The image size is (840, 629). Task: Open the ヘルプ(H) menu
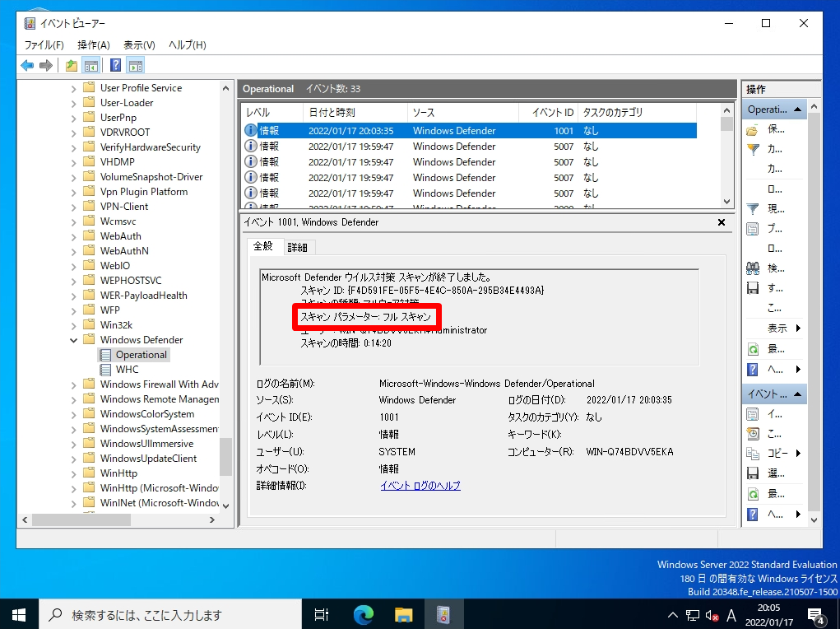(x=188, y=45)
